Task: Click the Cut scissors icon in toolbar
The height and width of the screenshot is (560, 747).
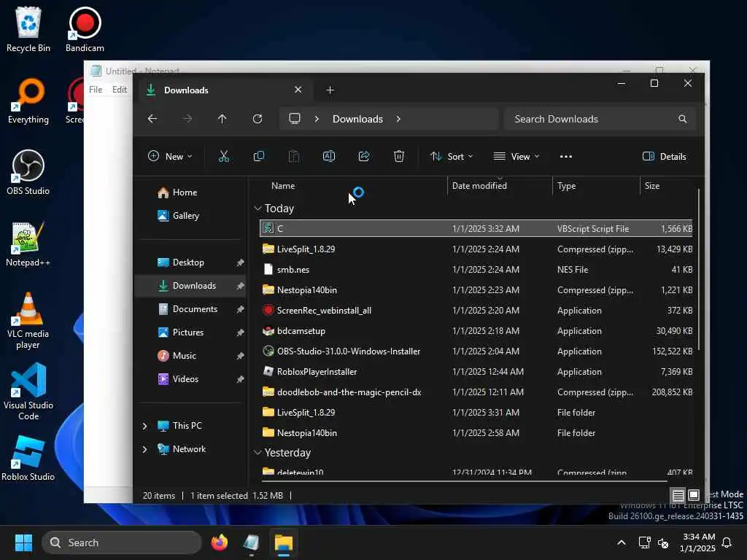Action: click(223, 156)
